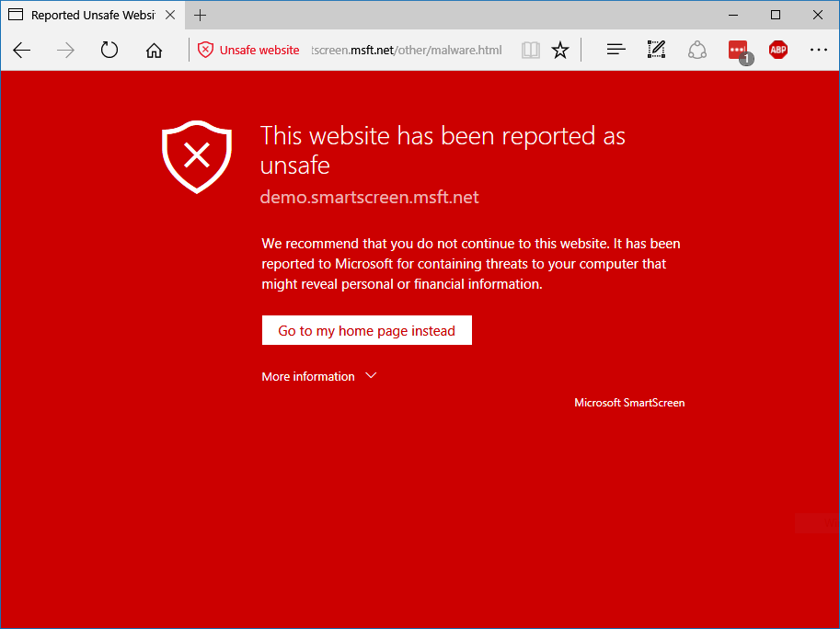Go back using the back arrow

[x=22, y=51]
